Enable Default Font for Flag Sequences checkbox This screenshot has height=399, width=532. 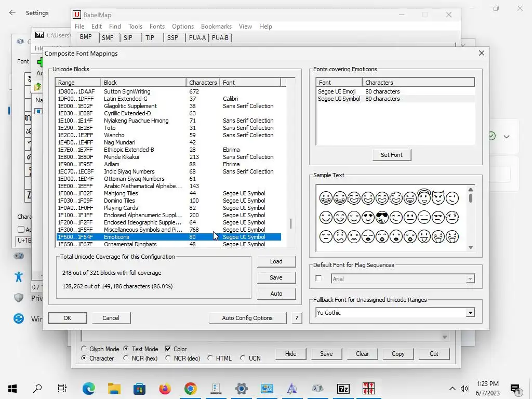[318, 278]
